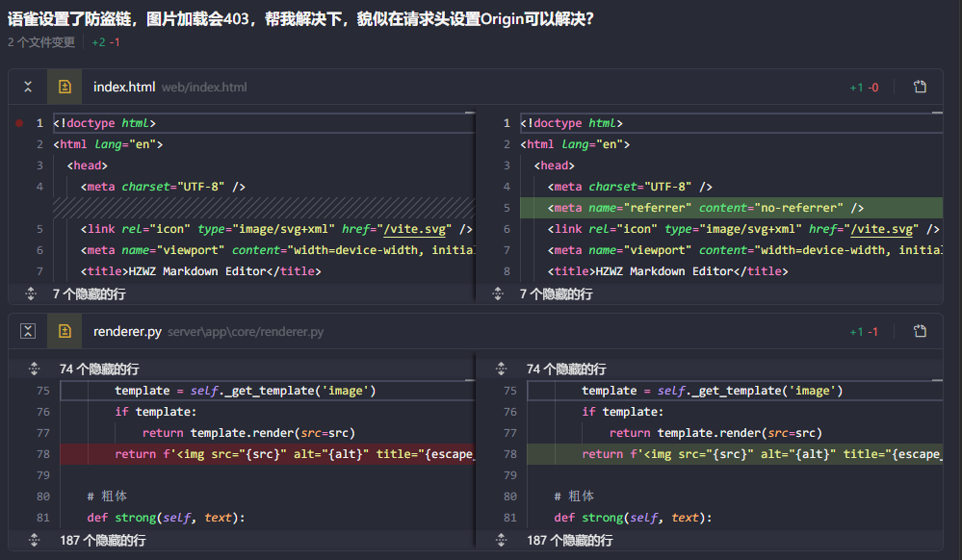Viewport: 962px width, 560px height.
Task: Click the 'if template:' line in right pane
Action: pyautogui.click(x=623, y=412)
